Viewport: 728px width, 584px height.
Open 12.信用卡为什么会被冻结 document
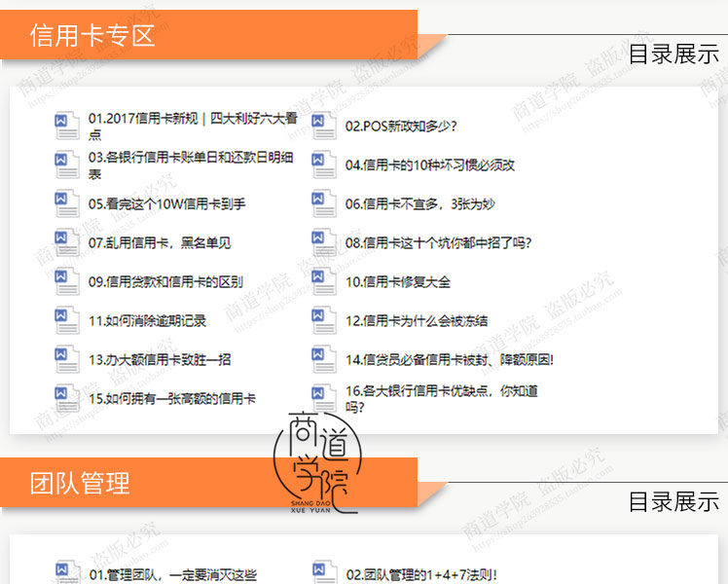[417, 321]
